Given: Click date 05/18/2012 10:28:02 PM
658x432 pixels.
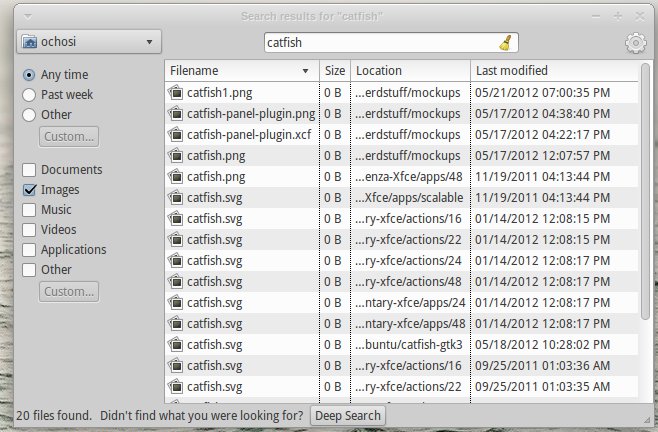Looking at the screenshot, I should tap(542, 345).
